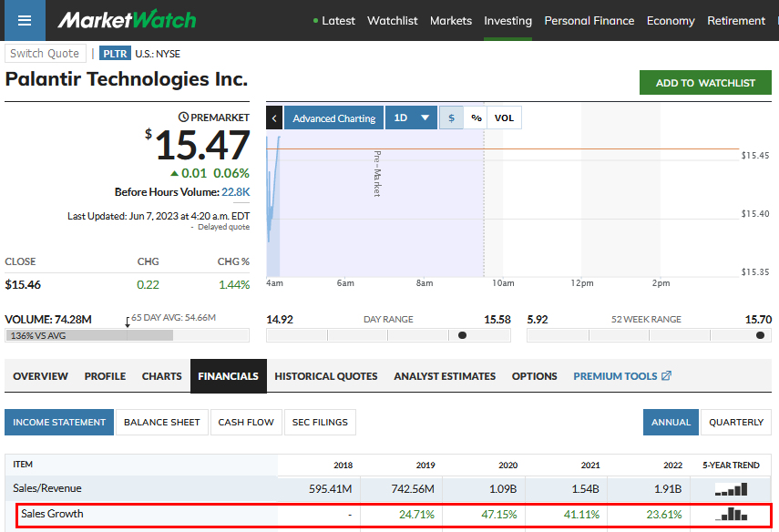Click the 5-YEAR TREND column header
The height and width of the screenshot is (532, 779).
click(731, 465)
